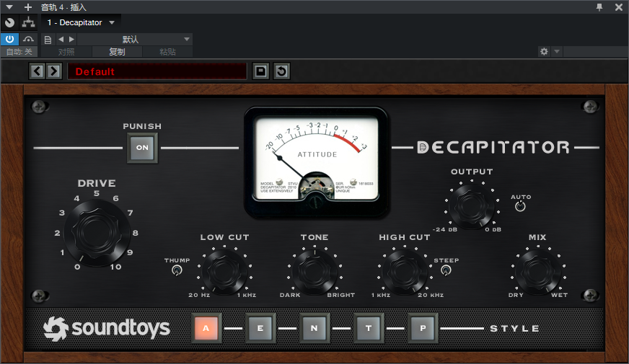The image size is (629, 364).
Task: Expand the 默认 preset dropdown
Action: 135,40
